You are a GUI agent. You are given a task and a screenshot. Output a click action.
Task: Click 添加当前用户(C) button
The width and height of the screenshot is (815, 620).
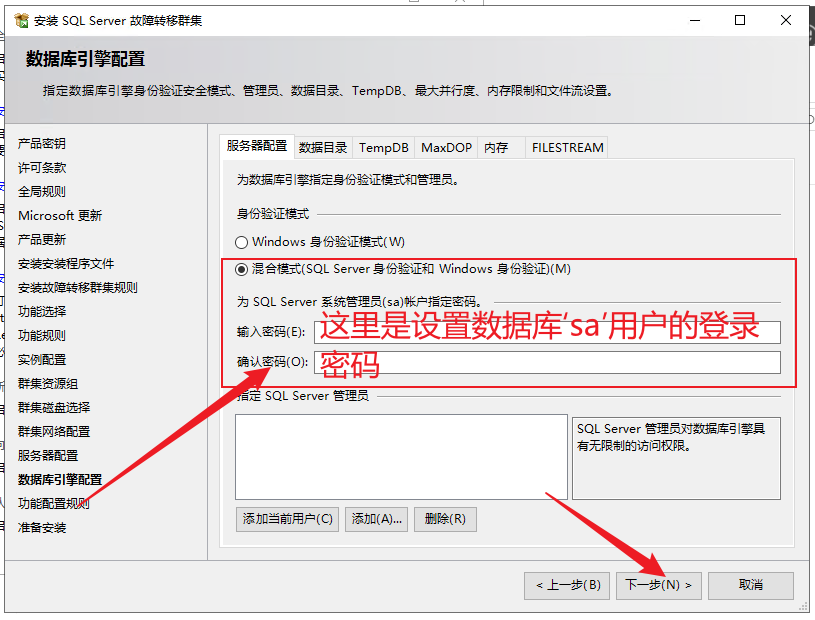287,519
